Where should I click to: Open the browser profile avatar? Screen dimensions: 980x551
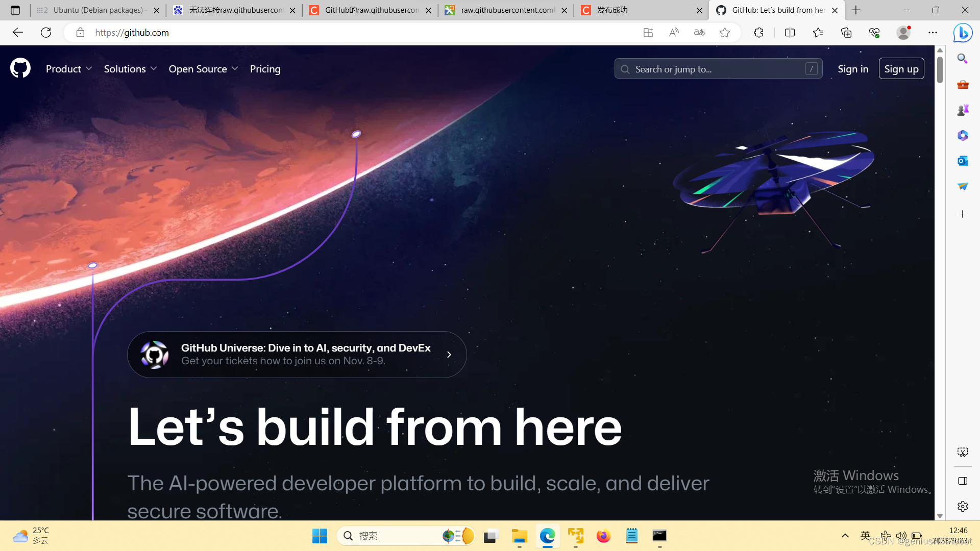pyautogui.click(x=903, y=33)
